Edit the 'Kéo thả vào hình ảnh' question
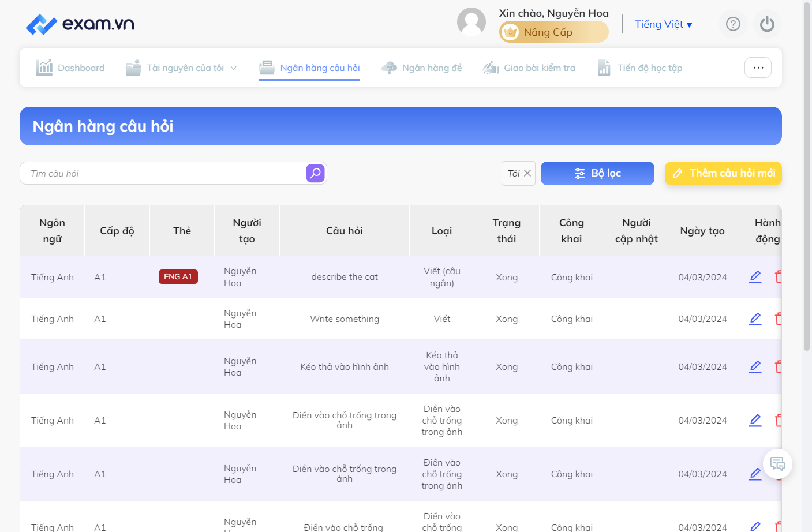The width and height of the screenshot is (812, 532). click(x=755, y=366)
